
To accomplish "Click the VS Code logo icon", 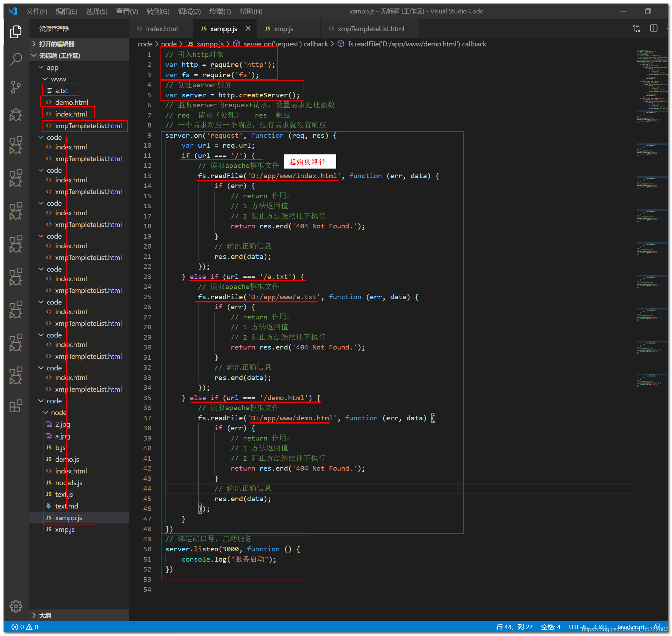I will 13,11.
